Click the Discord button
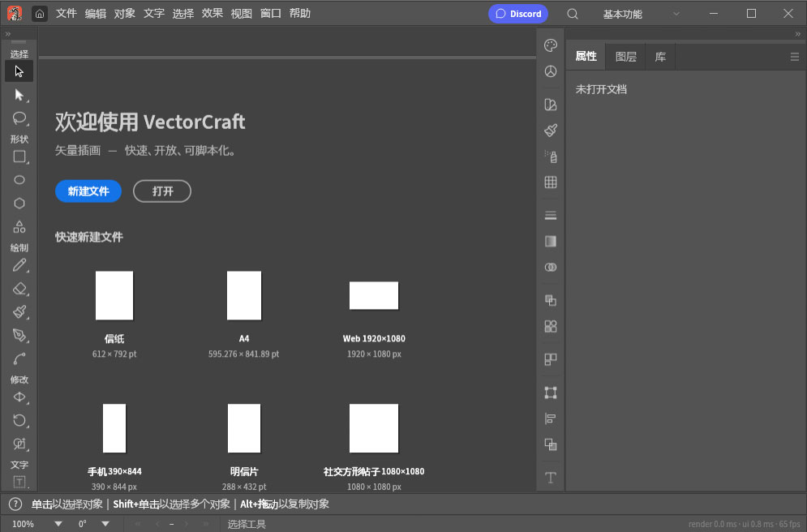807x532 pixels. pyautogui.click(x=518, y=14)
